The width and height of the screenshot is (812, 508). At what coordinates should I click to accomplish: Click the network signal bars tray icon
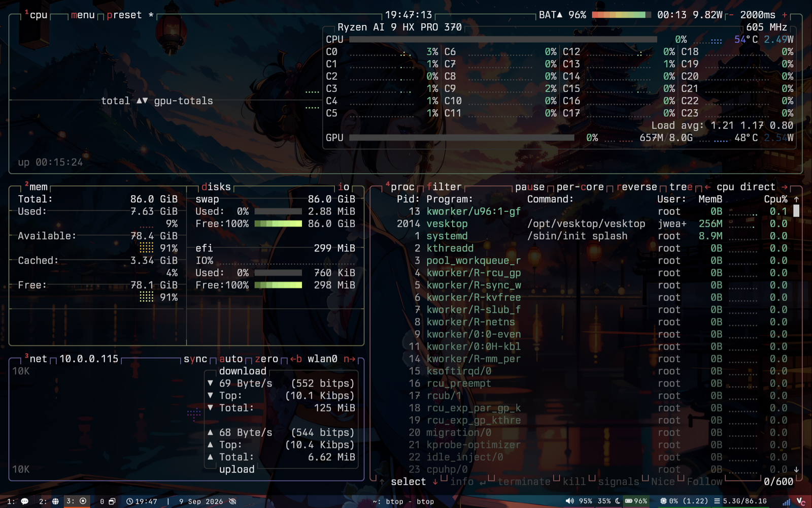pyautogui.click(x=786, y=501)
